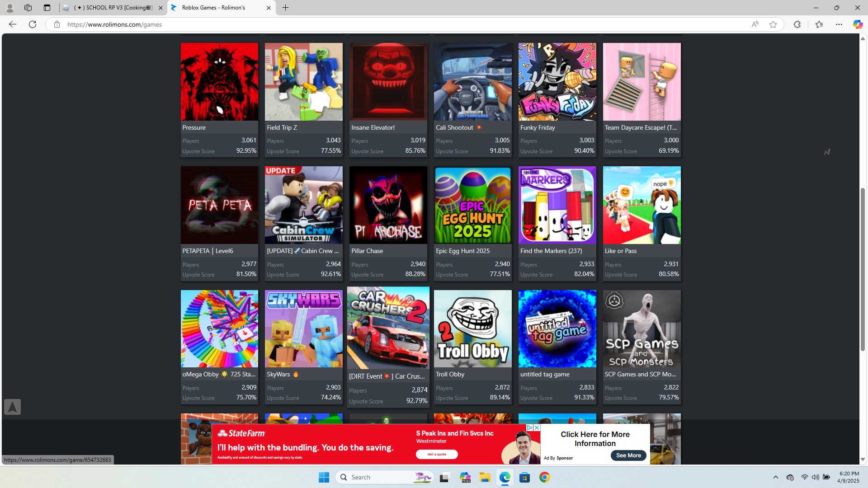Click the address bar URL field
This screenshot has width=868, height=488.
click(362, 24)
